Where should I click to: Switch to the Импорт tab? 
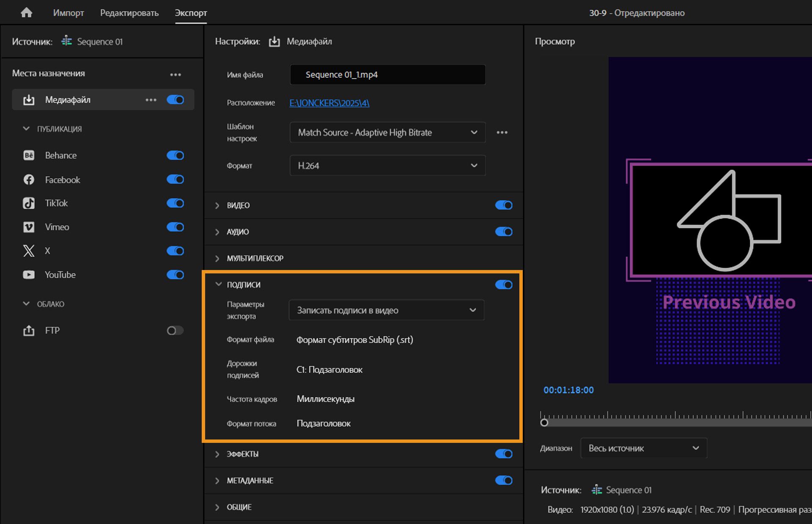click(x=68, y=13)
